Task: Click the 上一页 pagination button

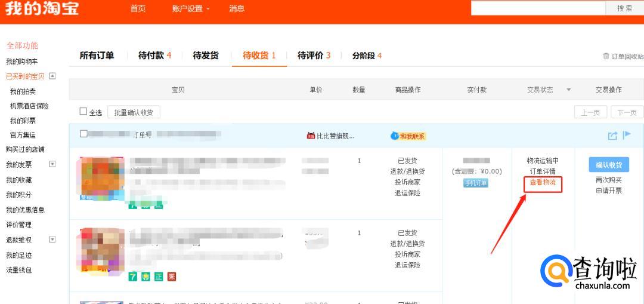Action: (590, 112)
